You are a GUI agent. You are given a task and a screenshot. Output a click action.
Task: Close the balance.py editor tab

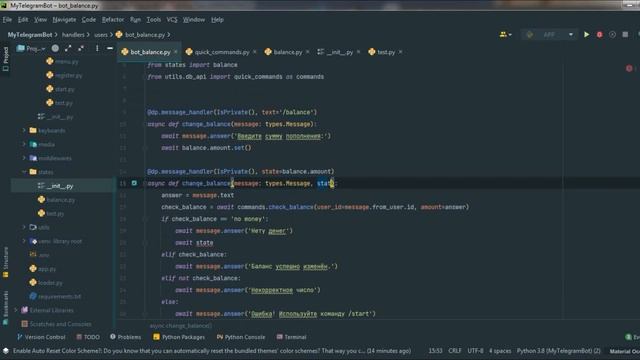(x=307, y=52)
